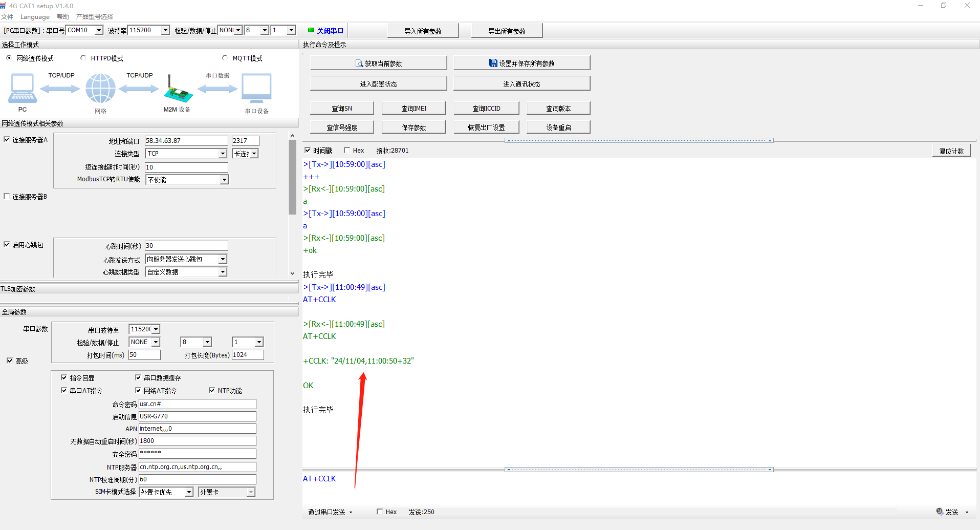Image resolution: width=980 pixels, height=530 pixels.
Task: Click the query IMEI button
Action: tap(413, 109)
